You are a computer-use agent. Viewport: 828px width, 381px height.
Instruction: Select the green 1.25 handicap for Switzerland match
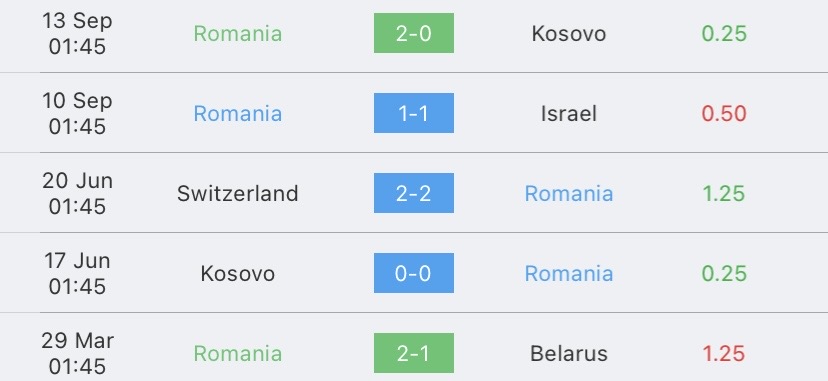[x=724, y=193]
